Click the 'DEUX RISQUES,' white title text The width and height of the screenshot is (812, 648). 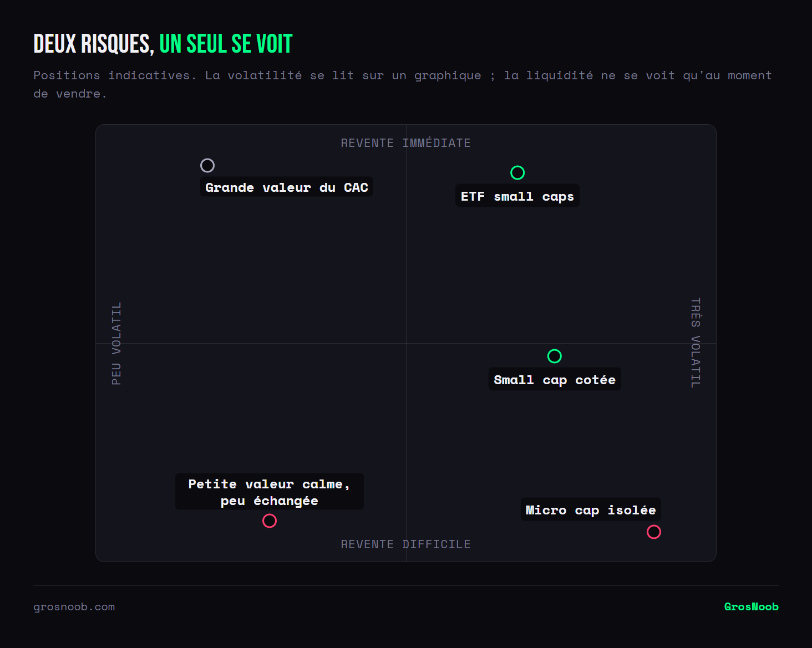click(x=94, y=44)
